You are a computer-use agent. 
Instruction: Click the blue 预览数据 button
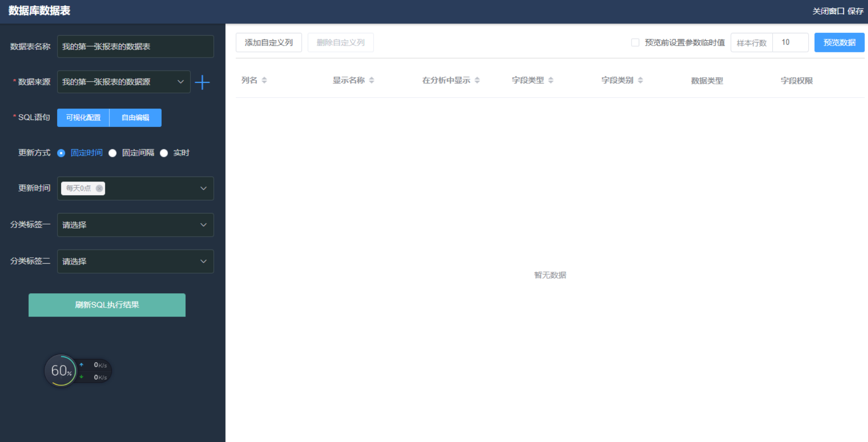839,42
